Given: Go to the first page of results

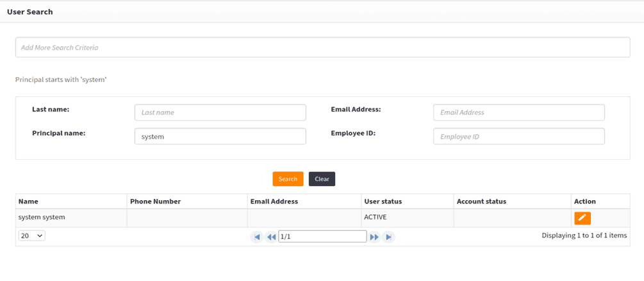Looking at the screenshot, I should (x=257, y=237).
